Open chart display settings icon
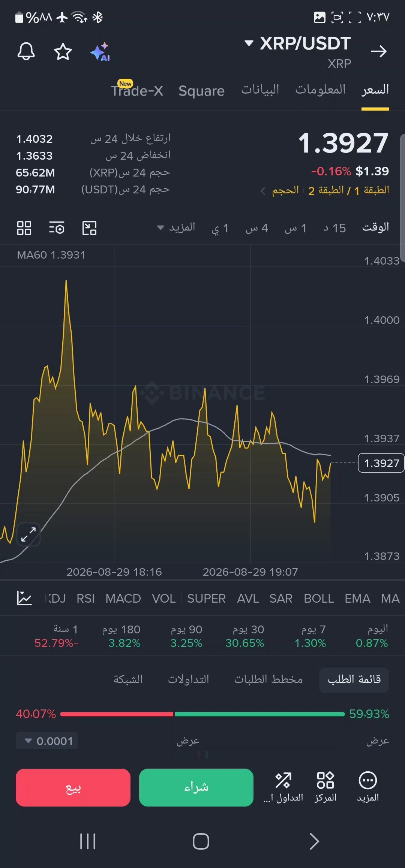Screen dimensions: 405x868 point(57,228)
